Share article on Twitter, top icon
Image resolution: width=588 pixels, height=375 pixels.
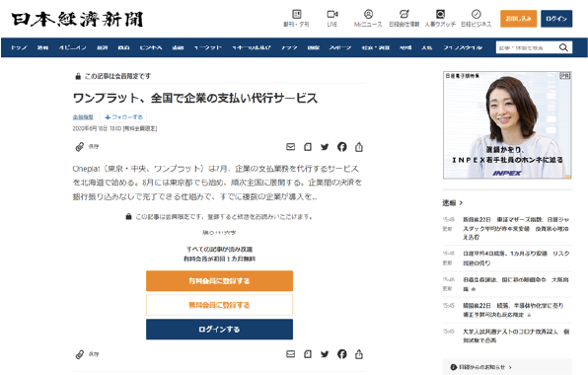click(325, 147)
